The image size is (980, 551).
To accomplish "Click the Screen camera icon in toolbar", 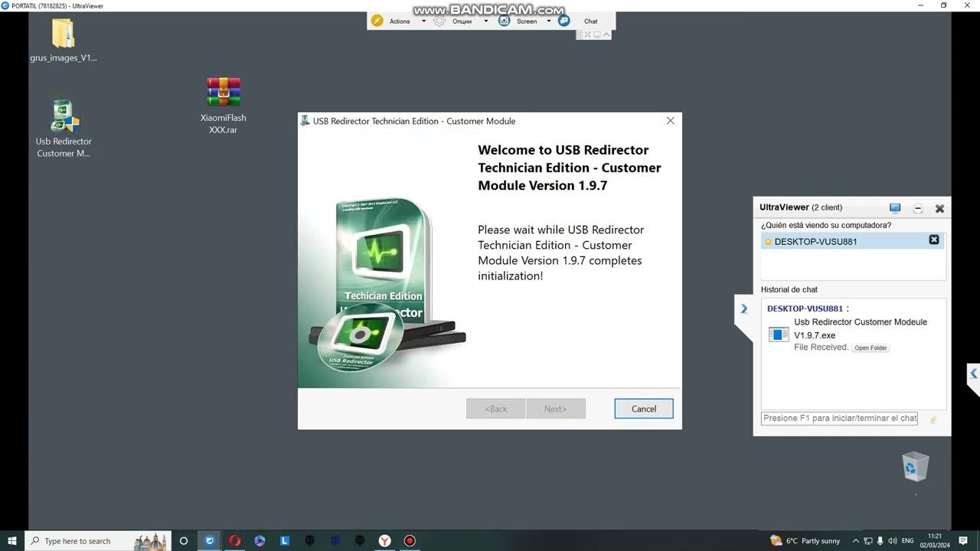I will [504, 21].
